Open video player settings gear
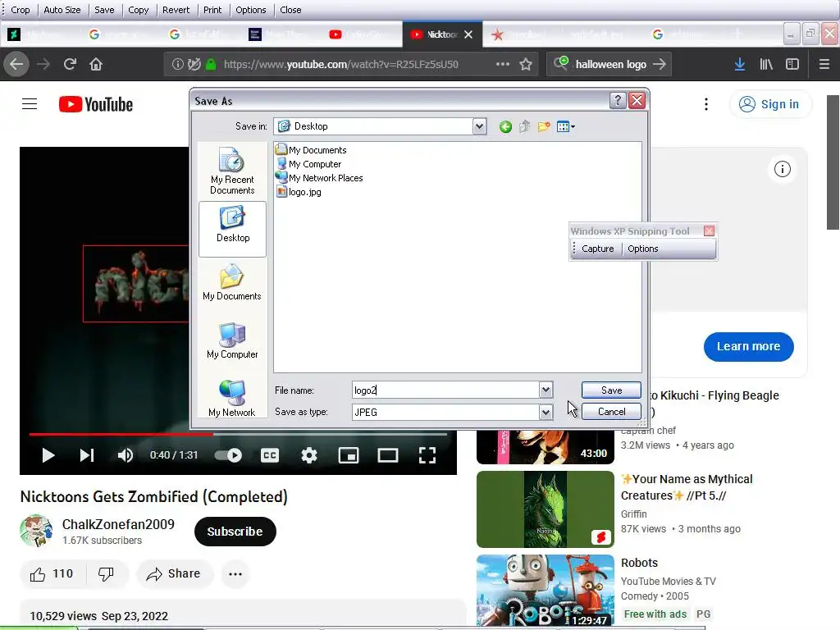The height and width of the screenshot is (630, 840). click(x=309, y=455)
